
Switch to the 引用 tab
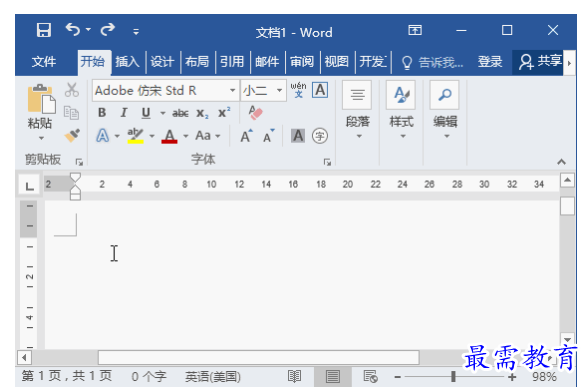pyautogui.click(x=232, y=62)
